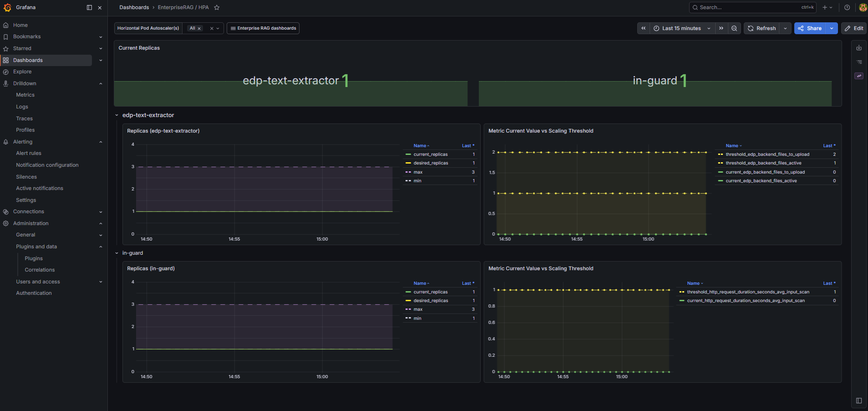868x411 pixels.
Task: Click the purple swap arrows icon in right sidebar
Action: (x=859, y=76)
